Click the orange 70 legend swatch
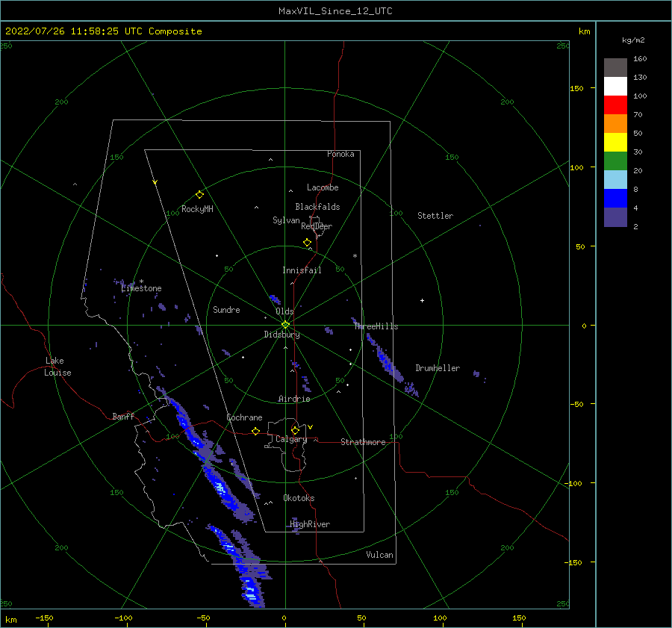672x628 pixels. [615, 123]
